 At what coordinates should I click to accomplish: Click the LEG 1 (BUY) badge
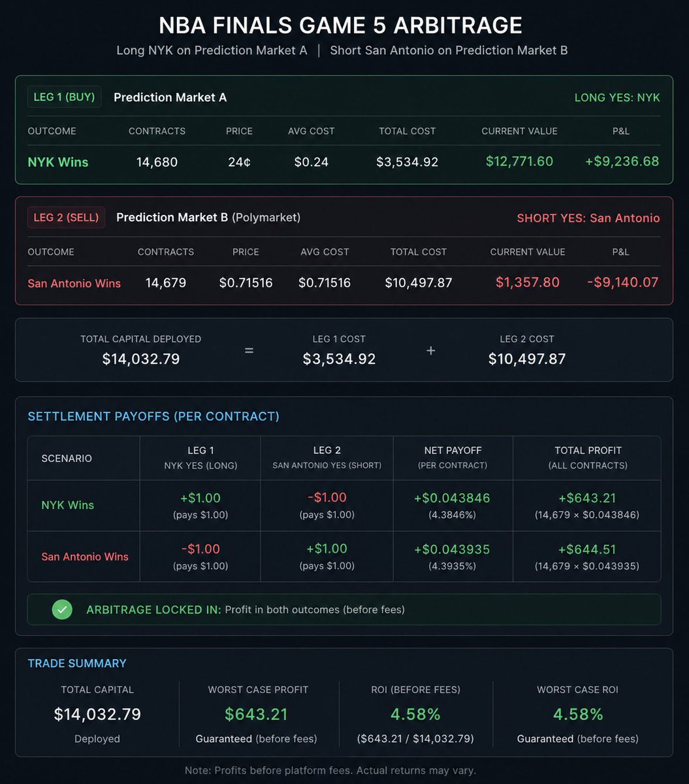click(x=64, y=97)
